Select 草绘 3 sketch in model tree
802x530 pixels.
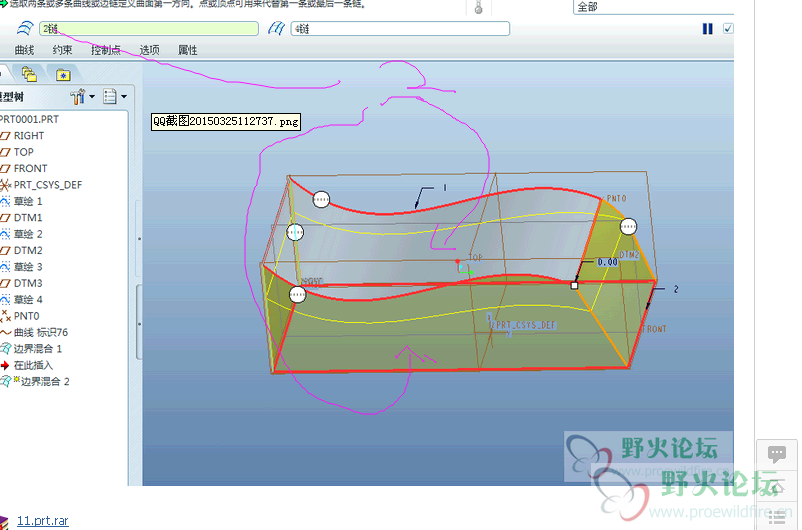[28, 267]
